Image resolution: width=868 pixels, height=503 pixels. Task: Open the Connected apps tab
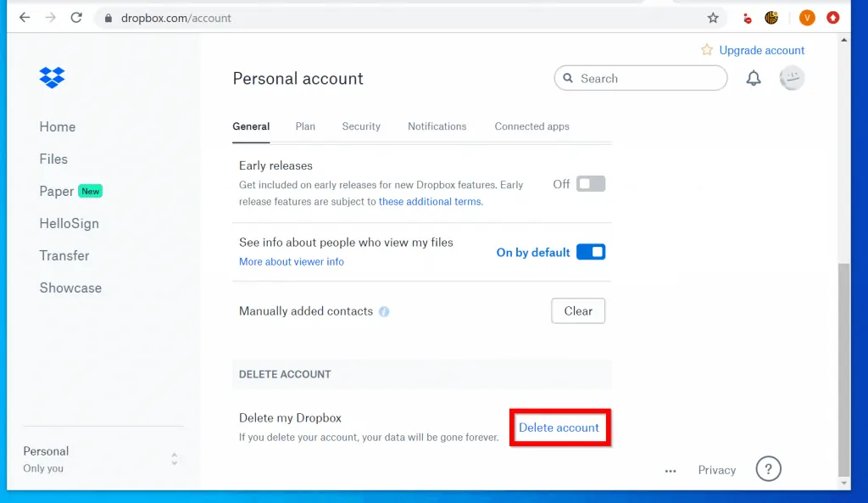click(531, 126)
